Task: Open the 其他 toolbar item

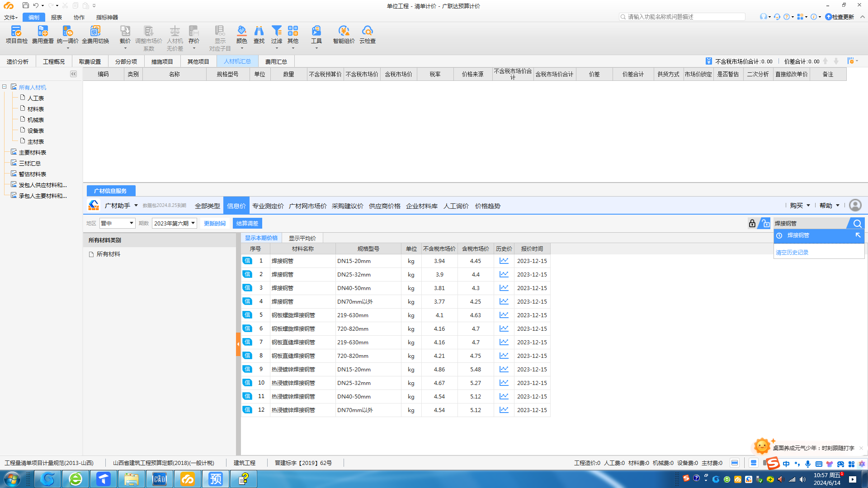Action: click(293, 35)
